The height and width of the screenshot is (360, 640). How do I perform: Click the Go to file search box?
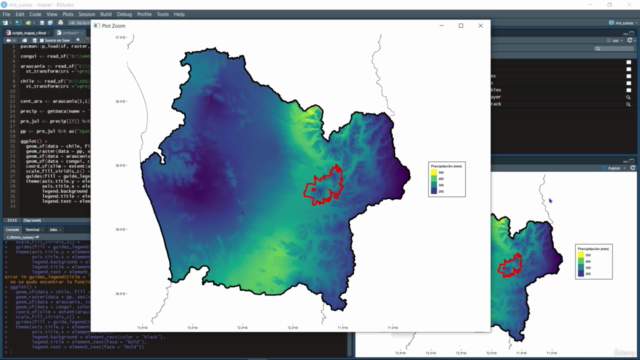pyautogui.click(x=80, y=23)
